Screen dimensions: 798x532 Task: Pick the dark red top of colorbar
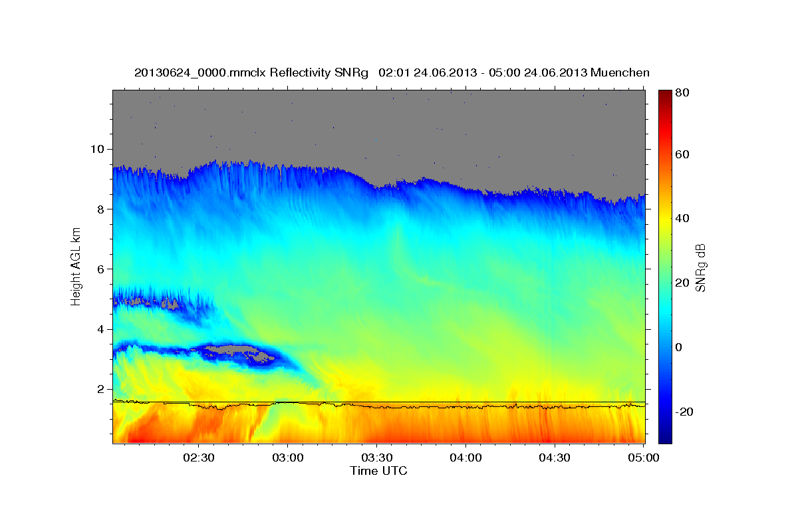click(665, 96)
